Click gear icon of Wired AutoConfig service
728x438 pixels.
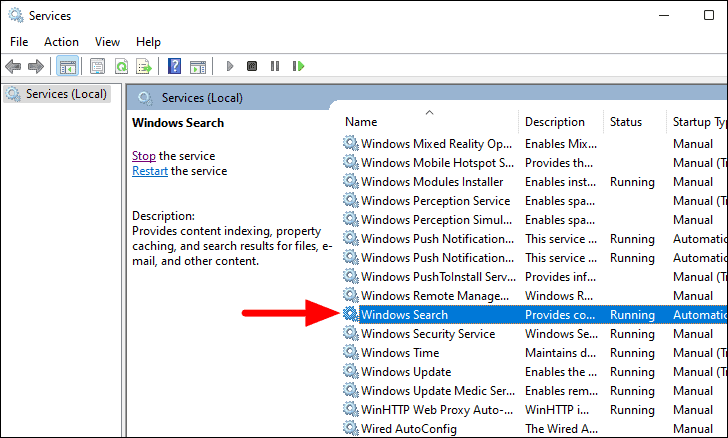click(351, 429)
